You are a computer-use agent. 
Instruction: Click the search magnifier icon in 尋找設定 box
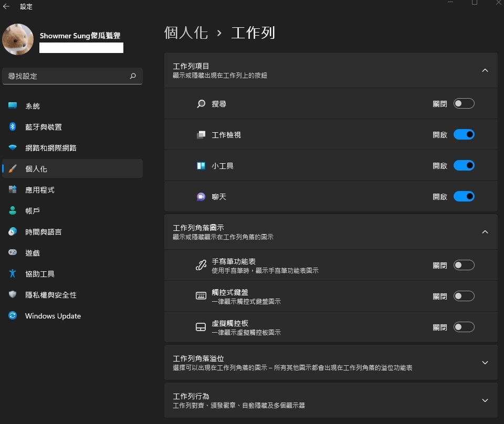pos(133,76)
